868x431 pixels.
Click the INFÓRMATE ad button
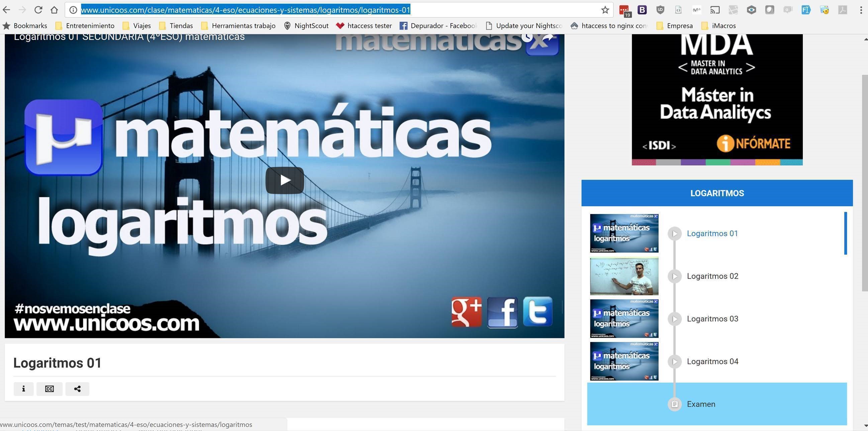[753, 144]
